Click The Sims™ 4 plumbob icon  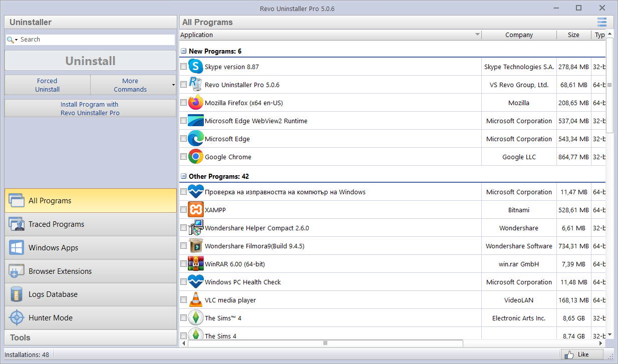(195, 318)
